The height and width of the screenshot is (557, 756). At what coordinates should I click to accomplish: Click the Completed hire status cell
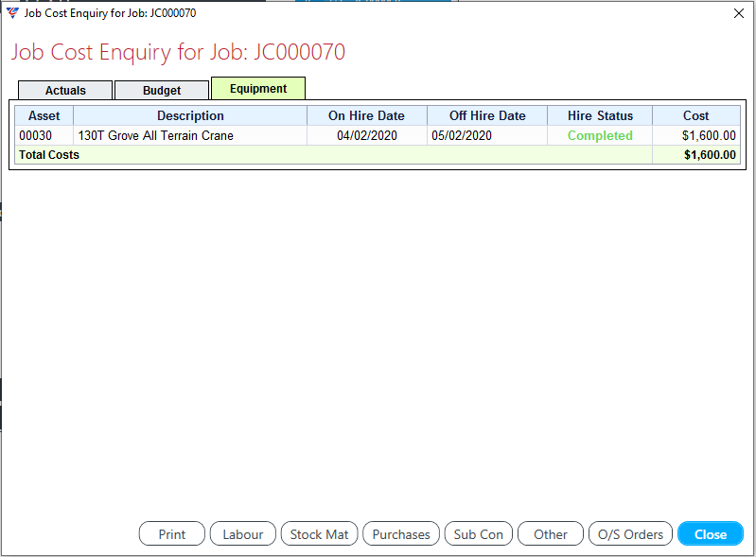pyautogui.click(x=600, y=135)
